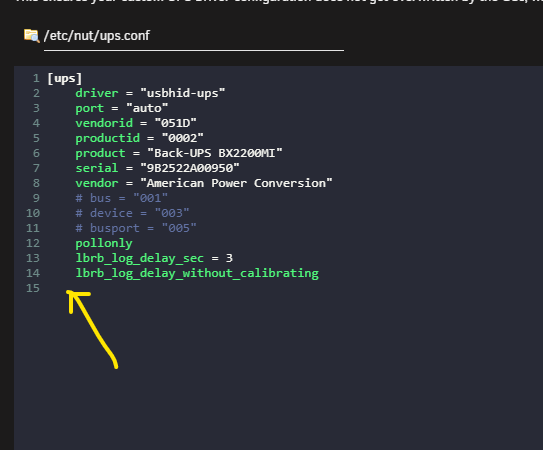The image size is (543, 450).
Task: Click the /etc/nut/ups.conf file path heading
Action: [x=97, y=36]
